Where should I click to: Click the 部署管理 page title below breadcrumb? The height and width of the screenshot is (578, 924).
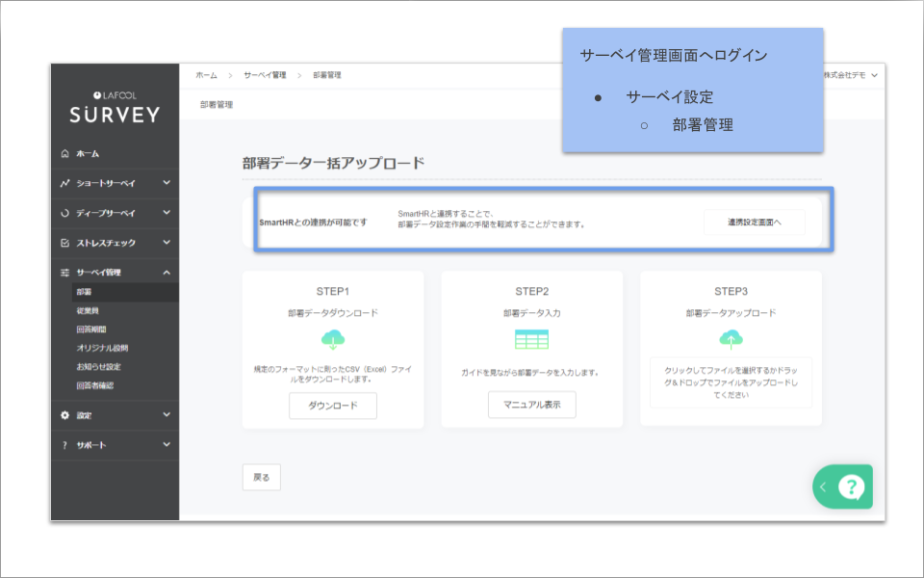tap(217, 104)
